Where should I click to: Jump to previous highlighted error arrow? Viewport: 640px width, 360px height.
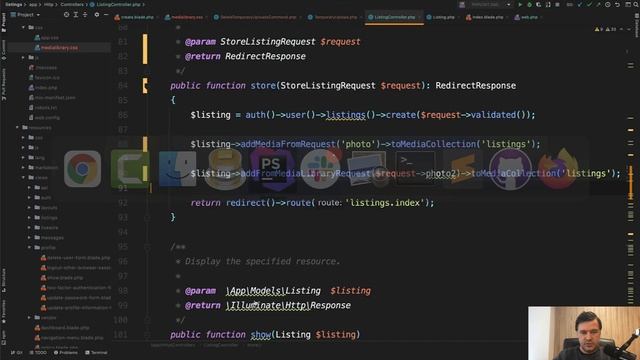pos(621,29)
